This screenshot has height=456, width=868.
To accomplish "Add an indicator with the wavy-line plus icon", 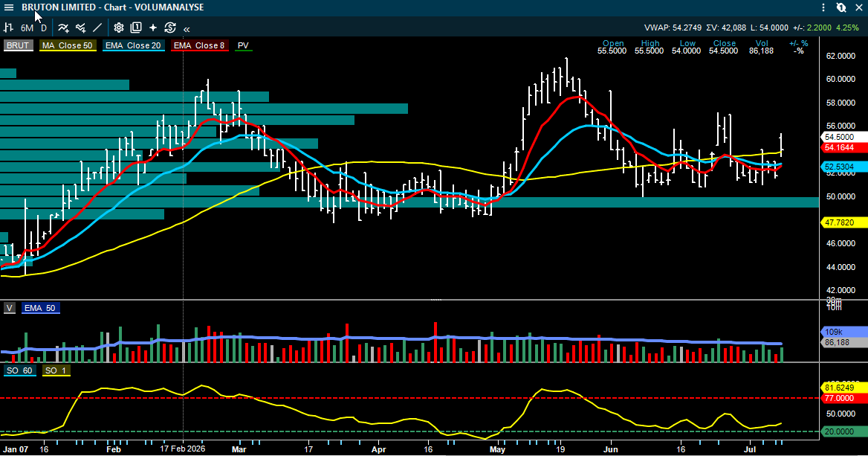I will pyautogui.click(x=64, y=28).
